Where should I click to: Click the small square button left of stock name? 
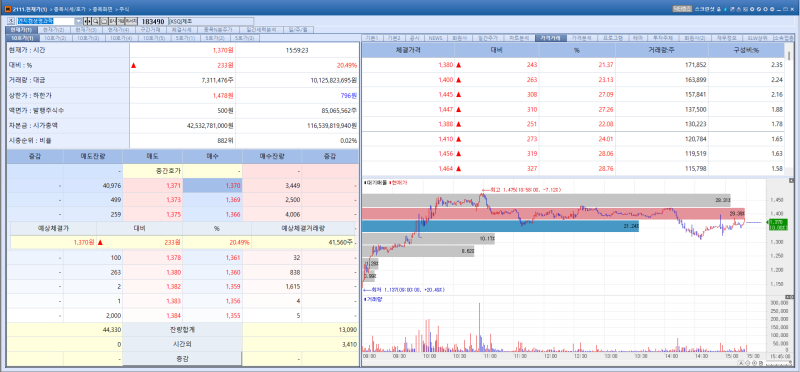(x=11, y=21)
